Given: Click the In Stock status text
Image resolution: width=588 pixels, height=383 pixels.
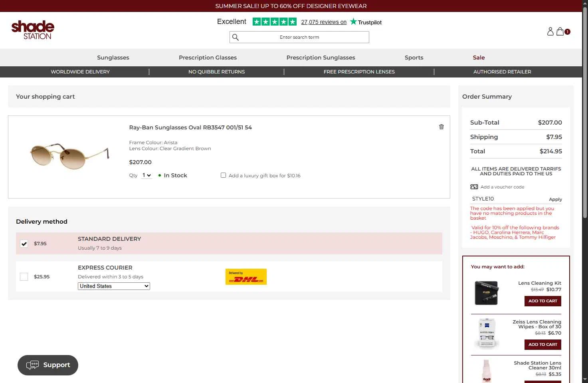Looking at the screenshot, I should point(175,175).
